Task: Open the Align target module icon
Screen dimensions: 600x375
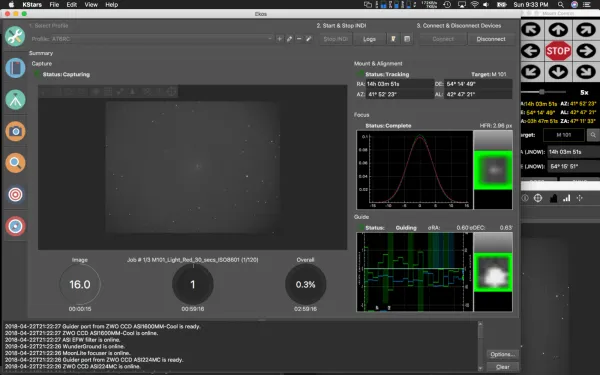Action: coord(15,194)
